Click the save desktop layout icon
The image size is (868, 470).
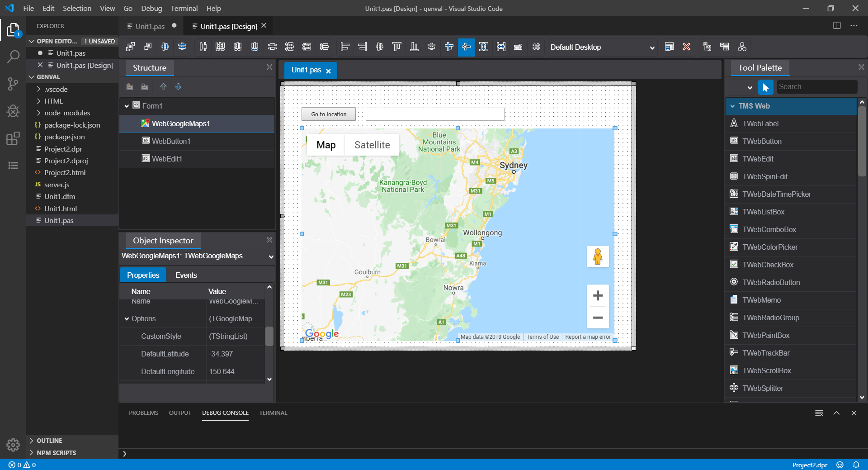(x=669, y=47)
